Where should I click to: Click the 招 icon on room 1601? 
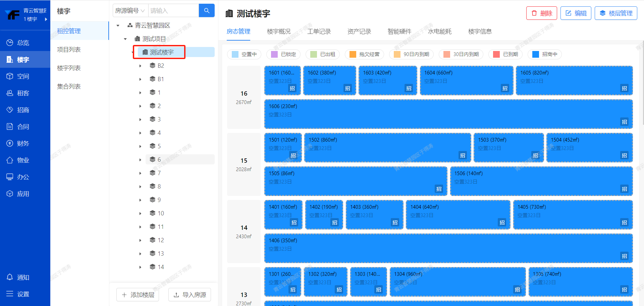pos(292,88)
